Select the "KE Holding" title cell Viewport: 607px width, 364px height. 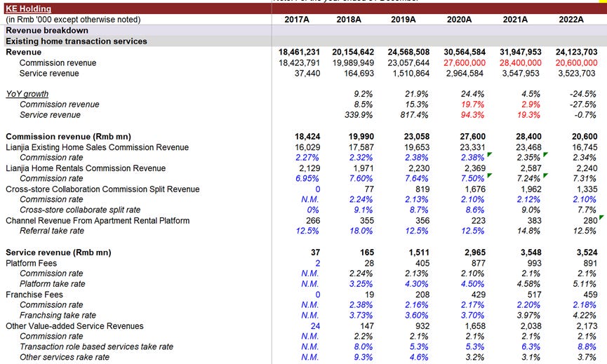[28, 8]
